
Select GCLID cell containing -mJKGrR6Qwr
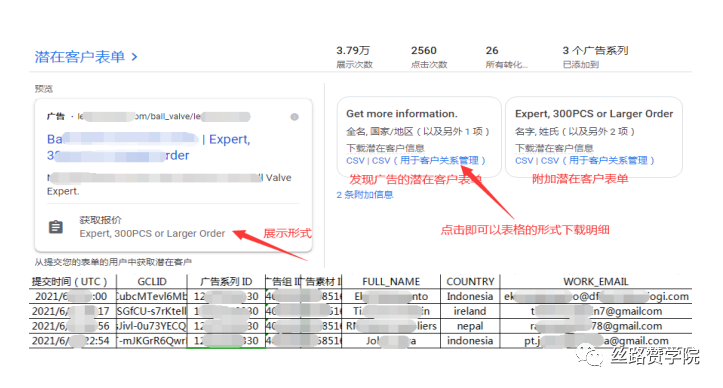152,340
